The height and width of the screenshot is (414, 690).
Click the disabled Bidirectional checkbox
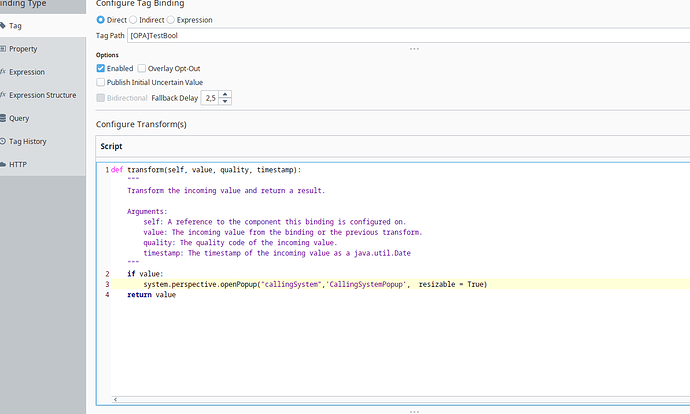(x=100, y=98)
